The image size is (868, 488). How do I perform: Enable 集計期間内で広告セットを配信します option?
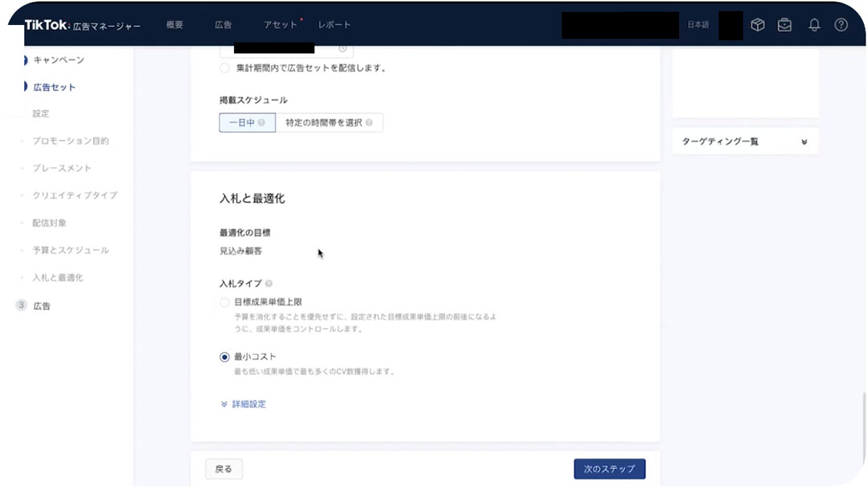[224, 68]
